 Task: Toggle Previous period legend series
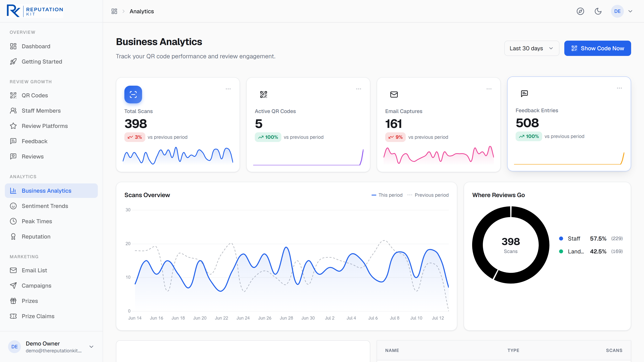coord(428,195)
